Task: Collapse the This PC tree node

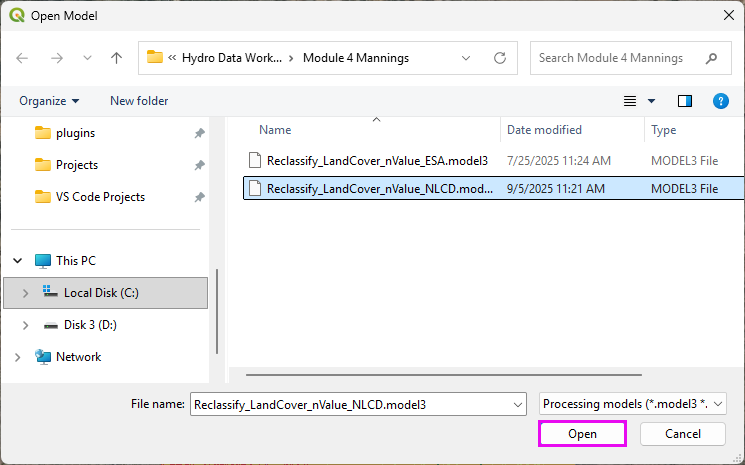Action: pos(18,261)
